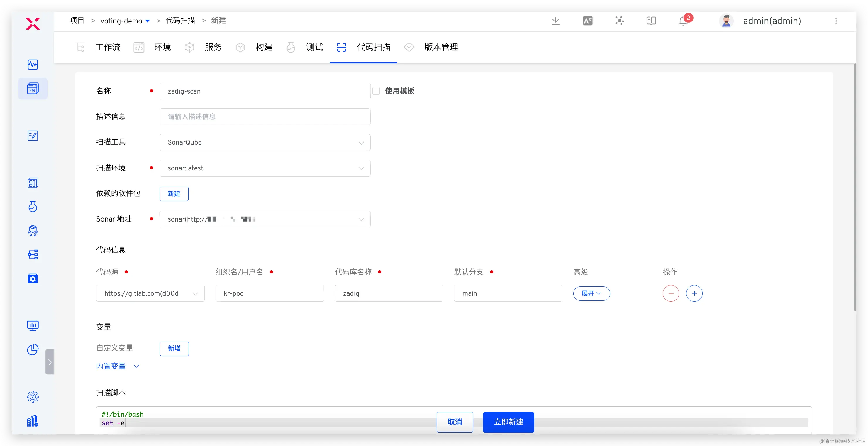The height and width of the screenshot is (446, 868).
Task: Click the 立即新建 button
Action: 508,422
